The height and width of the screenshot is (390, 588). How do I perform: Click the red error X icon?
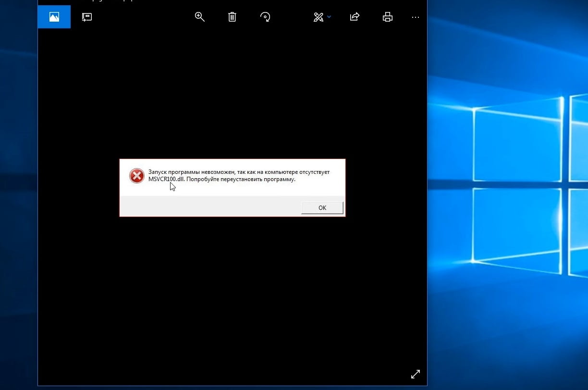click(137, 176)
